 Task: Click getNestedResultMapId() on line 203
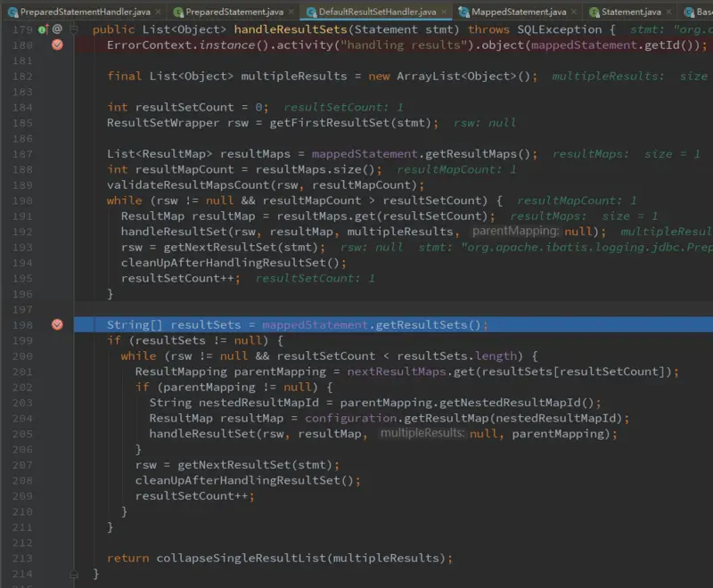tap(517, 403)
